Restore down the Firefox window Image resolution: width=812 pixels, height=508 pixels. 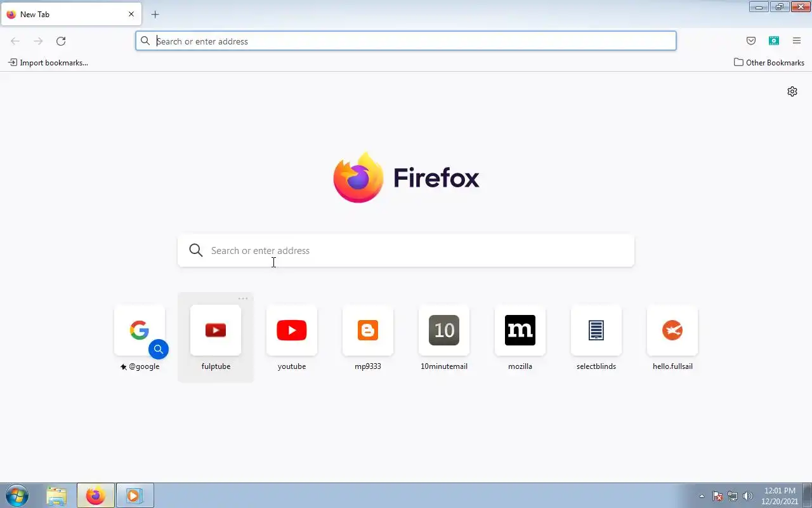pos(779,7)
